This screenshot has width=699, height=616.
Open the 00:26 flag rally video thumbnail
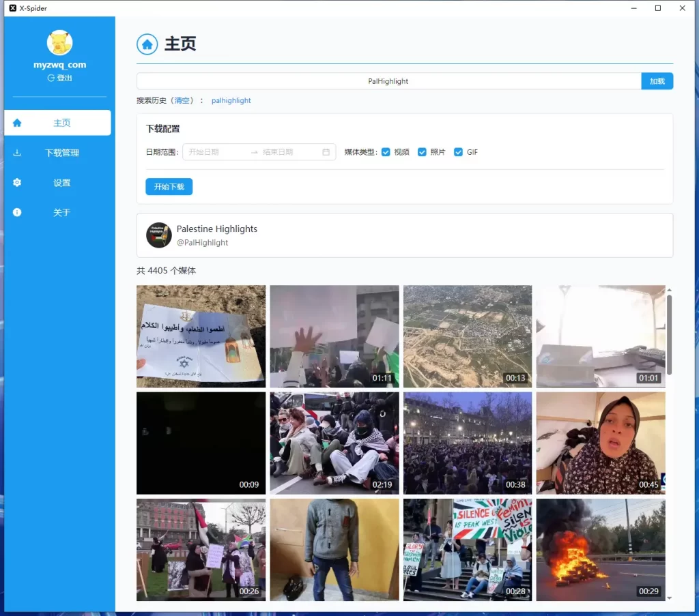click(x=201, y=550)
